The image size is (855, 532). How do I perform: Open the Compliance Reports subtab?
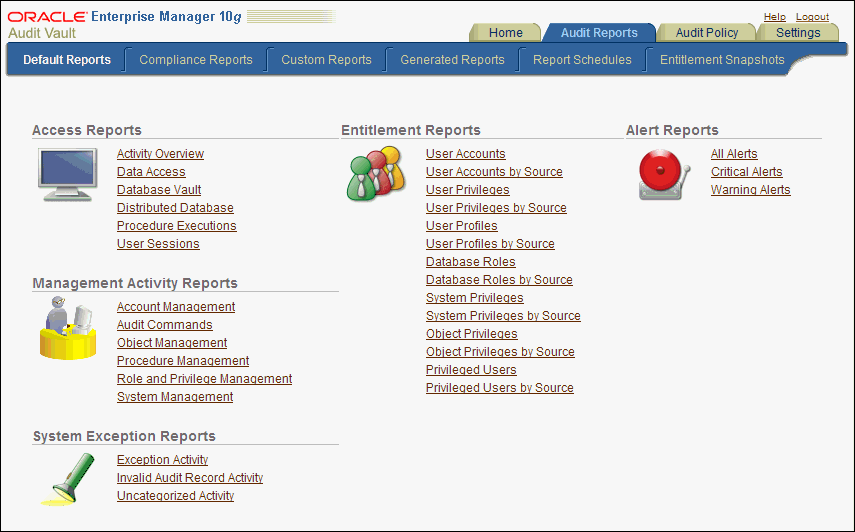[x=196, y=60]
